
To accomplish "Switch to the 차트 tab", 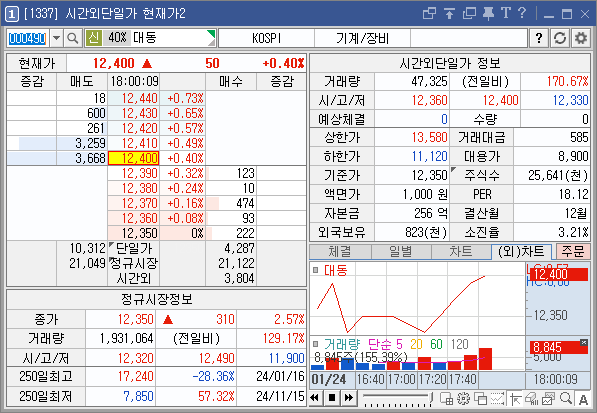I will click(461, 252).
